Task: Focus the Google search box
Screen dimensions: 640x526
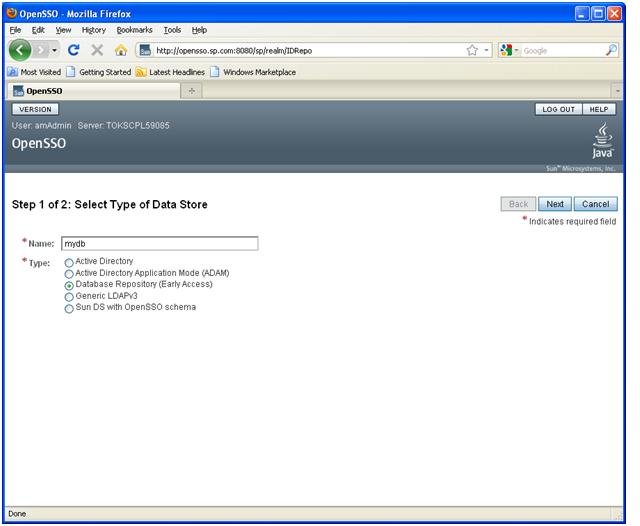Action: coord(562,51)
